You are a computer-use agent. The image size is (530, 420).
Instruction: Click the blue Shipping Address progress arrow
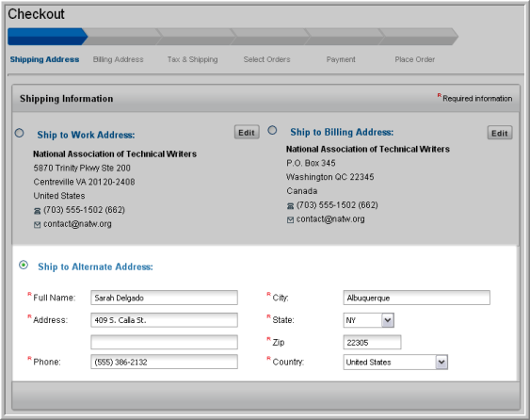click(47, 37)
